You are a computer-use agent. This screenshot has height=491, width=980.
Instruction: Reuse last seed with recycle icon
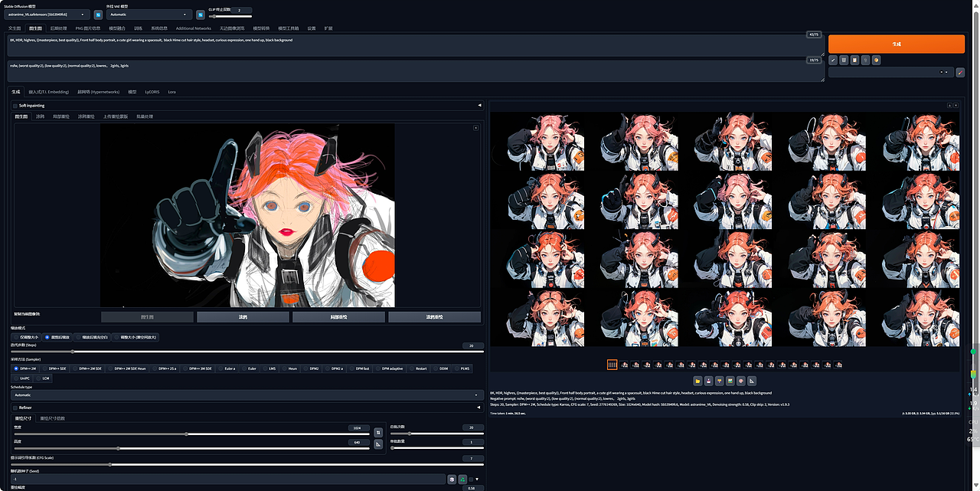462,479
